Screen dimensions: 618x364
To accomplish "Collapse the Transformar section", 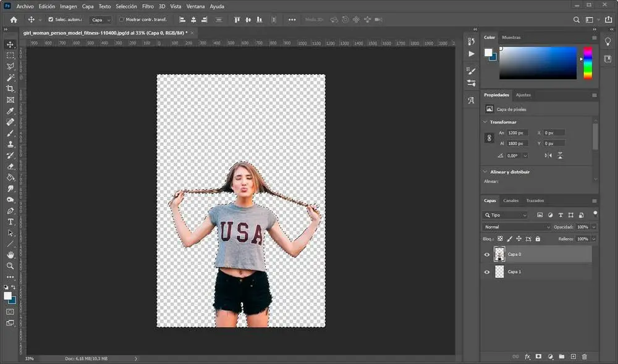I will [x=485, y=122].
